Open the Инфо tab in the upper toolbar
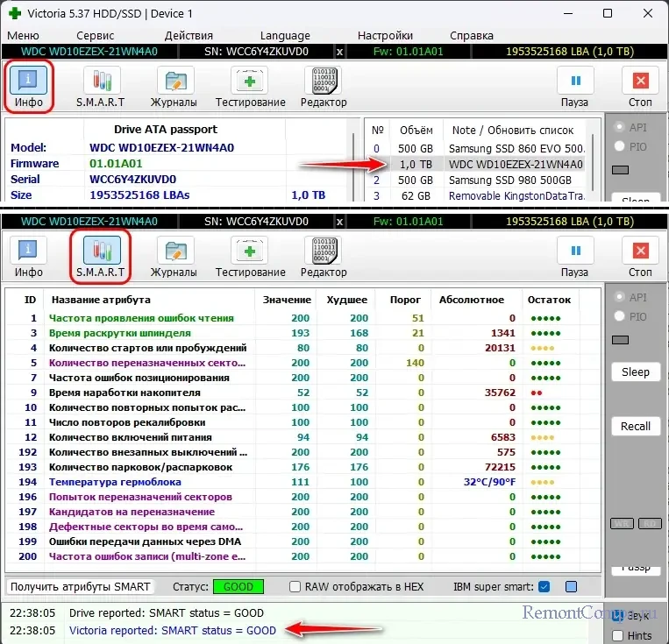The height and width of the screenshot is (644, 669). tap(29, 86)
